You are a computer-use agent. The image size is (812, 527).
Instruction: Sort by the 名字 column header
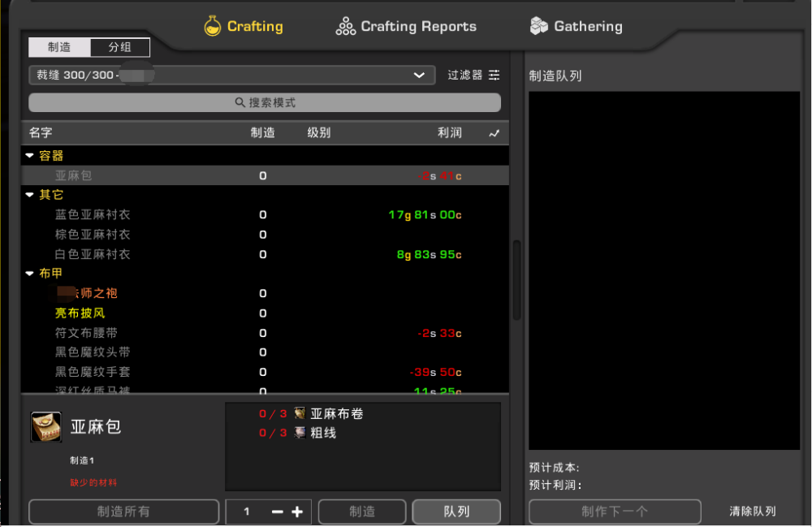pyautogui.click(x=41, y=133)
